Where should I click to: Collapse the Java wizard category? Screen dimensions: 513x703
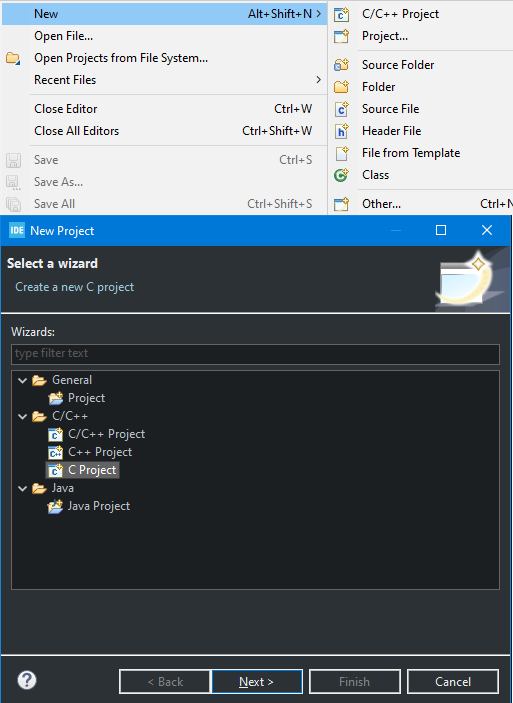(x=22, y=488)
